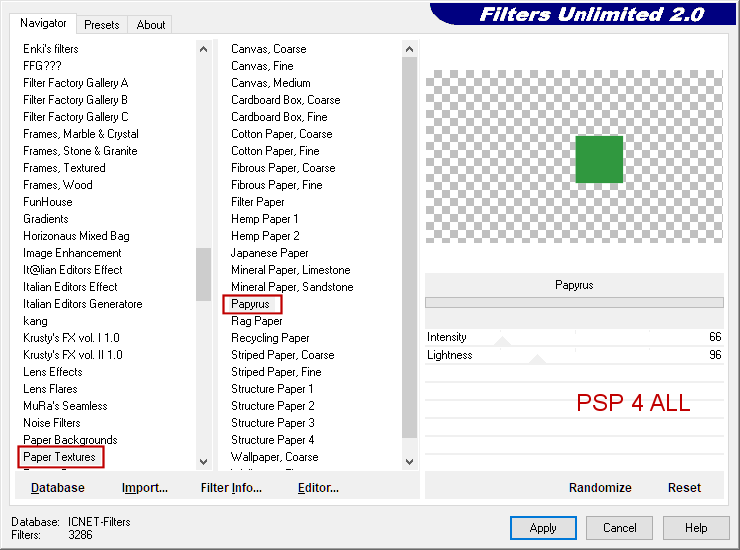
Task: Open the About tab
Action: coord(151,25)
